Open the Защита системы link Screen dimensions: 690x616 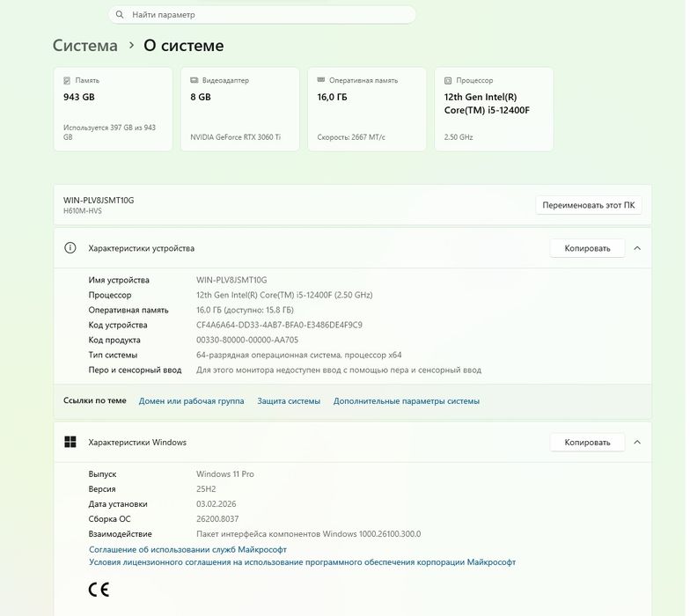click(x=289, y=401)
